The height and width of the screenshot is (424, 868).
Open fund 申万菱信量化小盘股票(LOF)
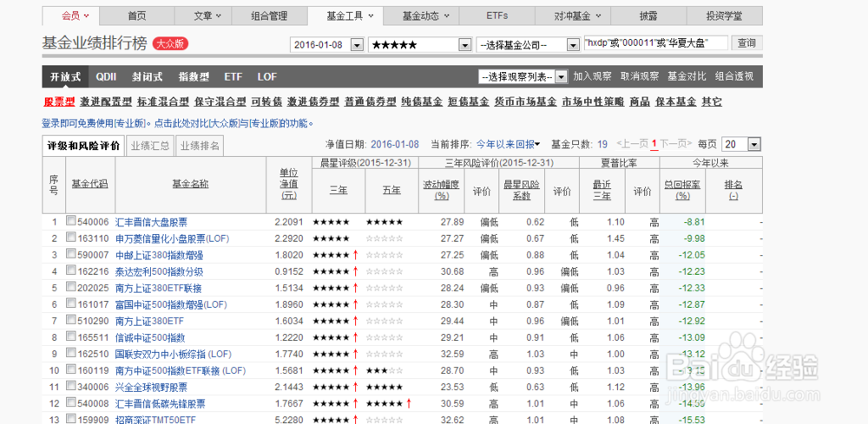(172, 238)
